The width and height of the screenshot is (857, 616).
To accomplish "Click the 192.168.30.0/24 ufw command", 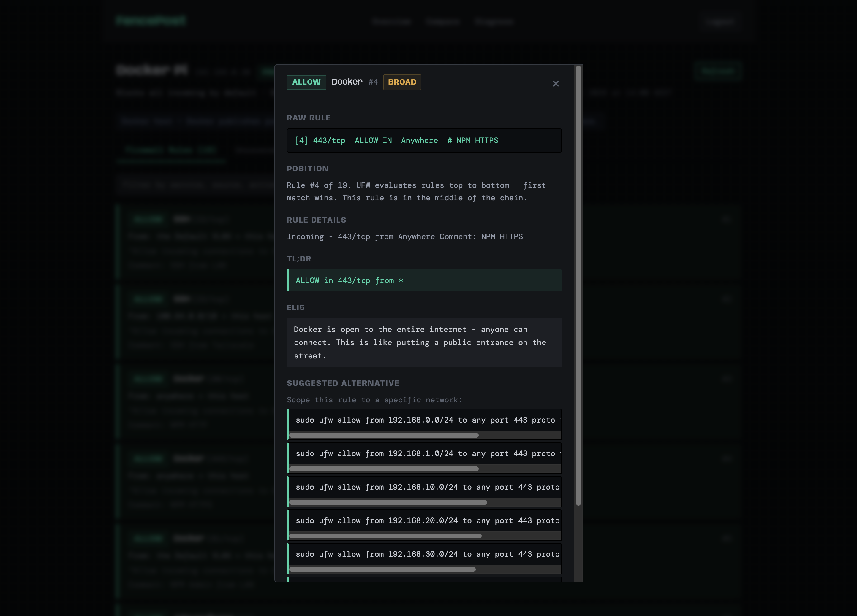I will (x=425, y=554).
